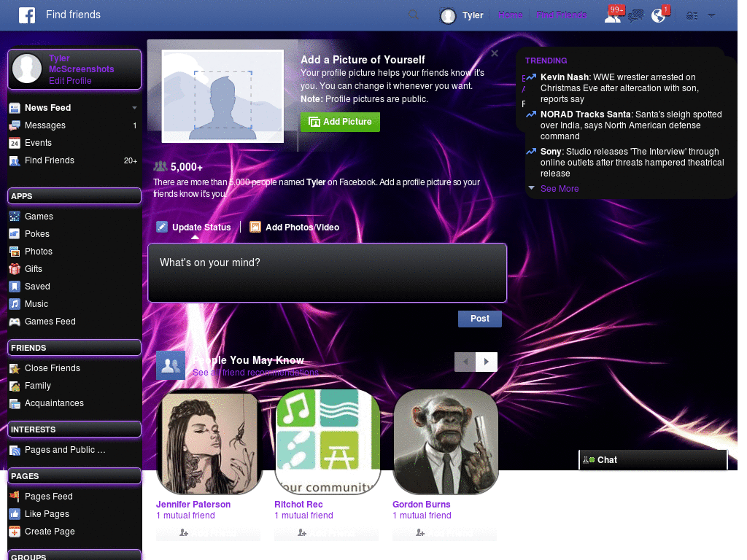
Task: Click the Pages Feed flag icon
Action: pos(15,497)
